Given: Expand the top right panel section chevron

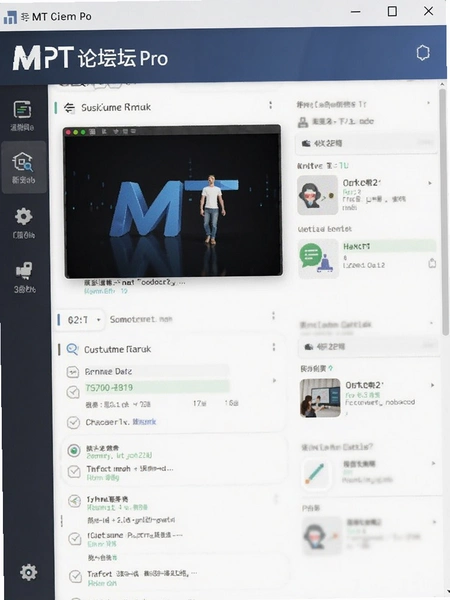Looking at the screenshot, I should (428, 103).
